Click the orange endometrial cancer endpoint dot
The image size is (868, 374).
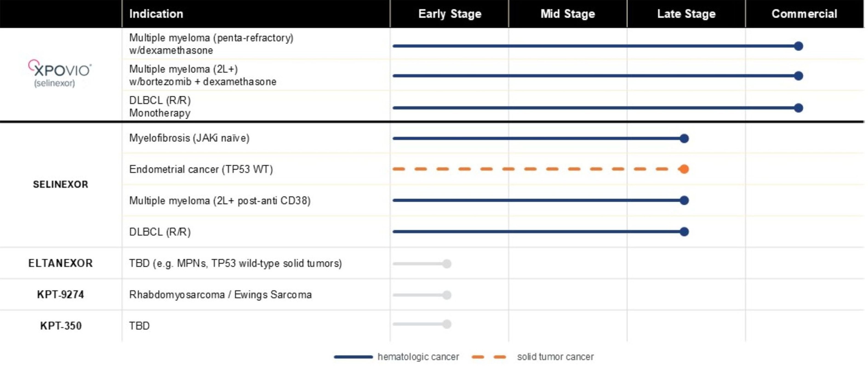684,169
